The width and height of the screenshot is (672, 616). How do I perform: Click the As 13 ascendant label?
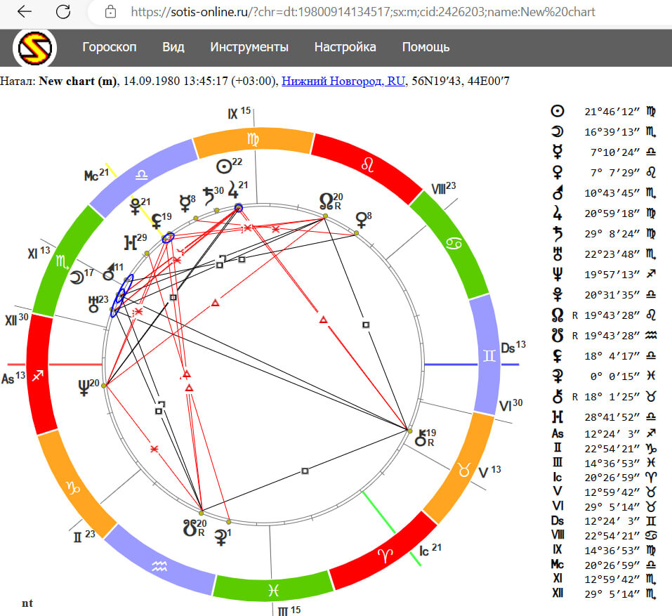pos(13,378)
